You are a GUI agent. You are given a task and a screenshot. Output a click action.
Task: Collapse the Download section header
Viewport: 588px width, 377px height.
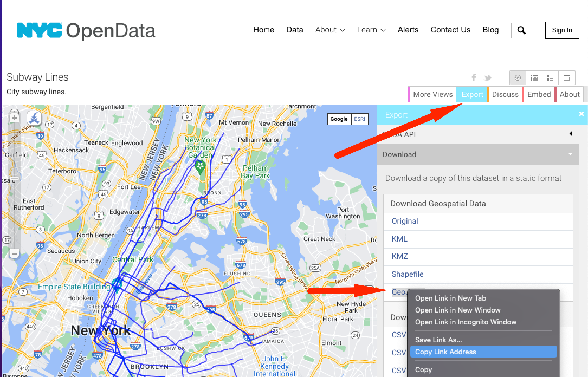(x=478, y=154)
